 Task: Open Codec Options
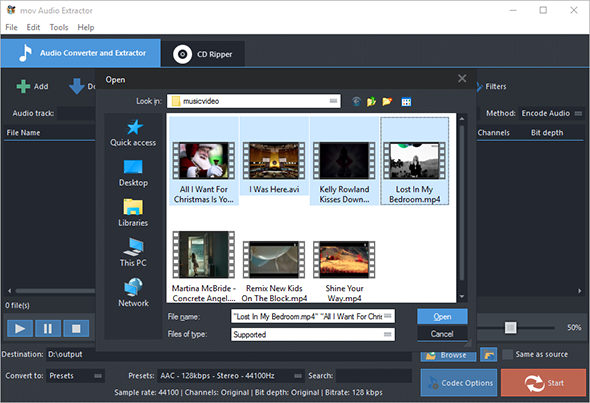(x=459, y=383)
